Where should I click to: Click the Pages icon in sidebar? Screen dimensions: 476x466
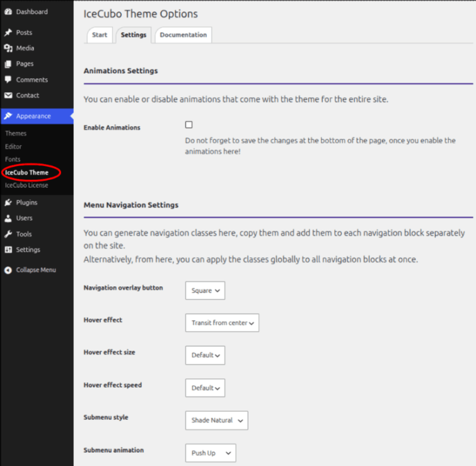click(x=8, y=64)
